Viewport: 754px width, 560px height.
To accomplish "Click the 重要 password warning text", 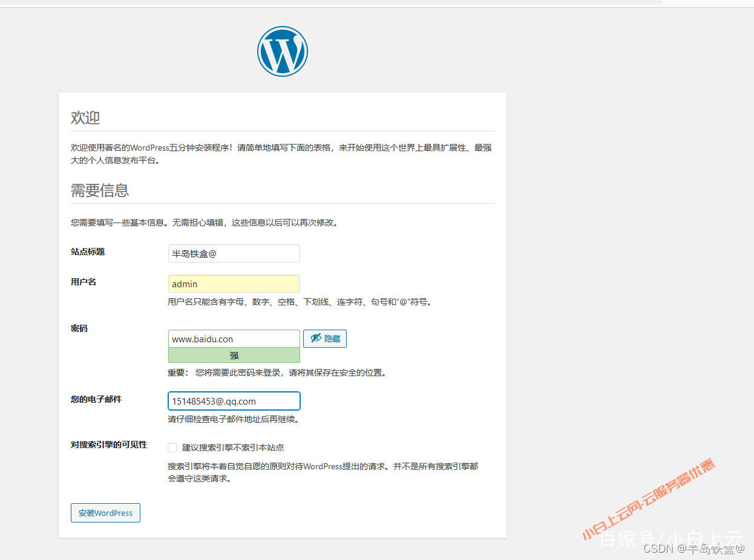I will click(x=277, y=373).
